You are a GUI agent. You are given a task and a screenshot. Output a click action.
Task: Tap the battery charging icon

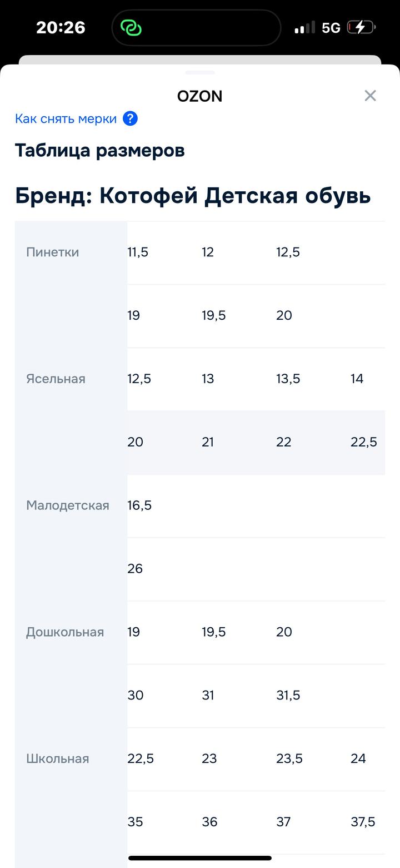[x=361, y=27]
